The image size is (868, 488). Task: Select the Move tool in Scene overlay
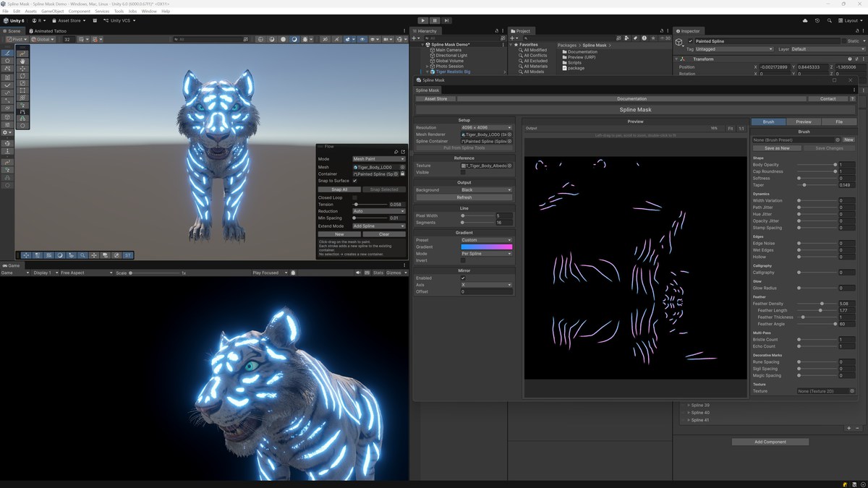tap(22, 69)
